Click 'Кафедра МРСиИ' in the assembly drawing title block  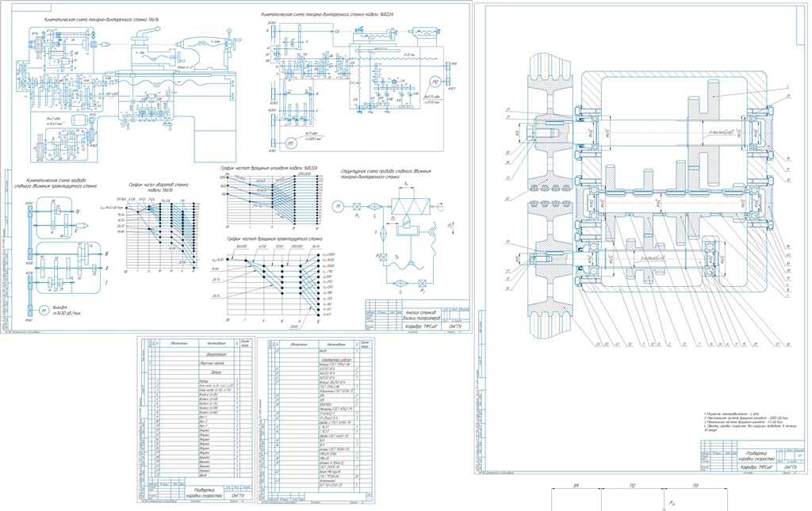[x=756, y=467]
